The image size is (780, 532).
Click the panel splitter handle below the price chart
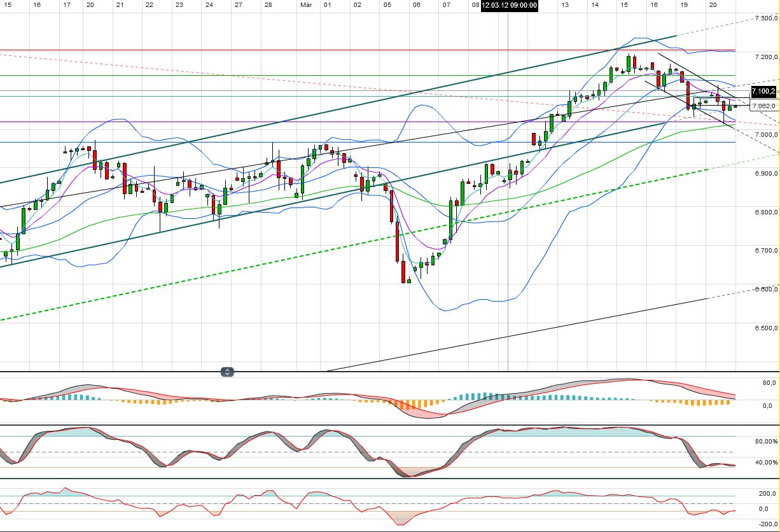click(x=228, y=372)
